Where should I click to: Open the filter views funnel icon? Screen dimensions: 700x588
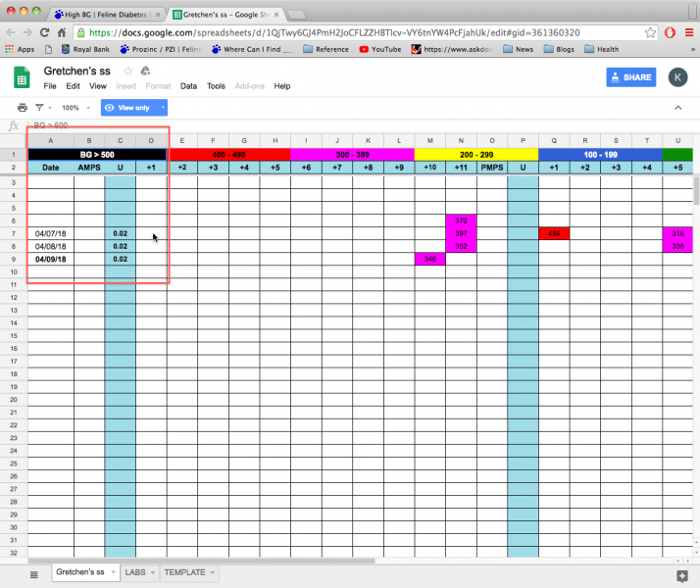click(x=39, y=108)
